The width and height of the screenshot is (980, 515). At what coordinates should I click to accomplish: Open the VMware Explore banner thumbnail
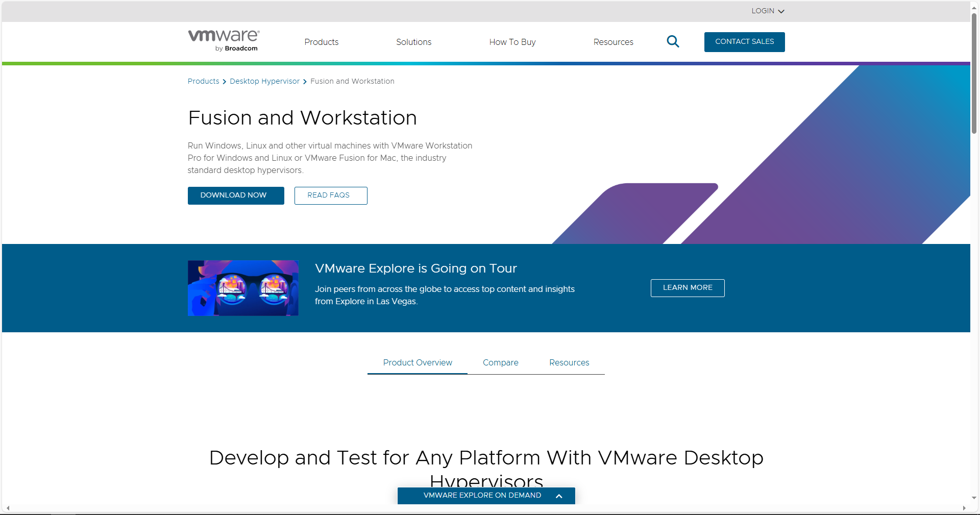point(243,288)
